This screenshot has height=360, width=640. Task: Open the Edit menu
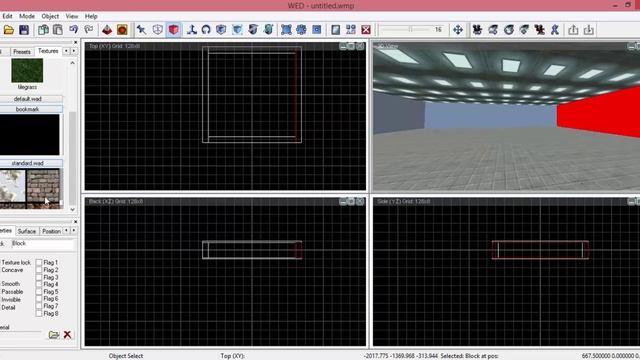point(7,16)
